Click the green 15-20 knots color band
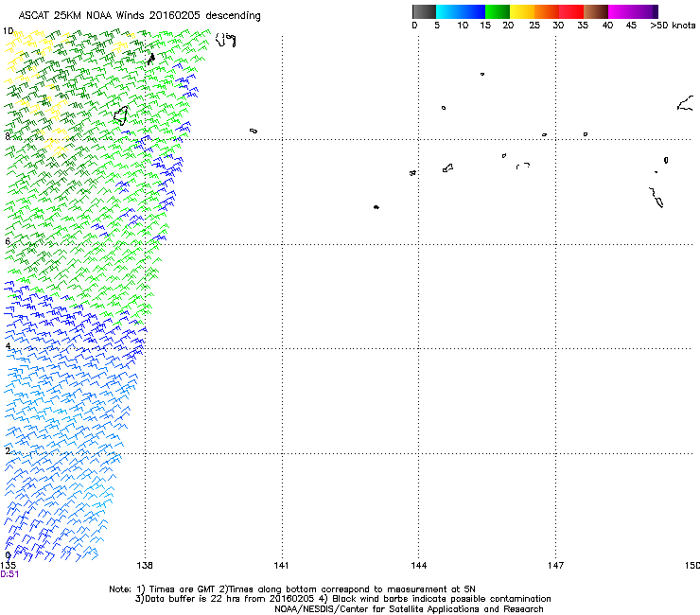This screenshot has width=700, height=615. pos(498,11)
